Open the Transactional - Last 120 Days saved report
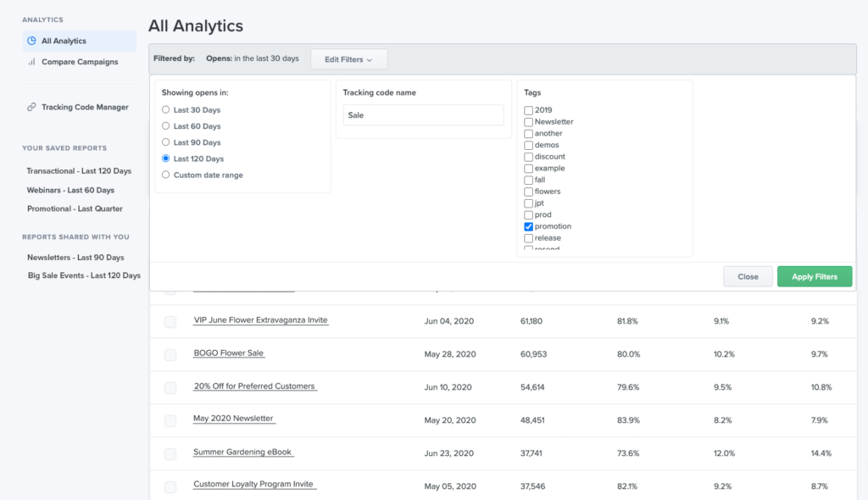This screenshot has height=500, width=868. [77, 170]
